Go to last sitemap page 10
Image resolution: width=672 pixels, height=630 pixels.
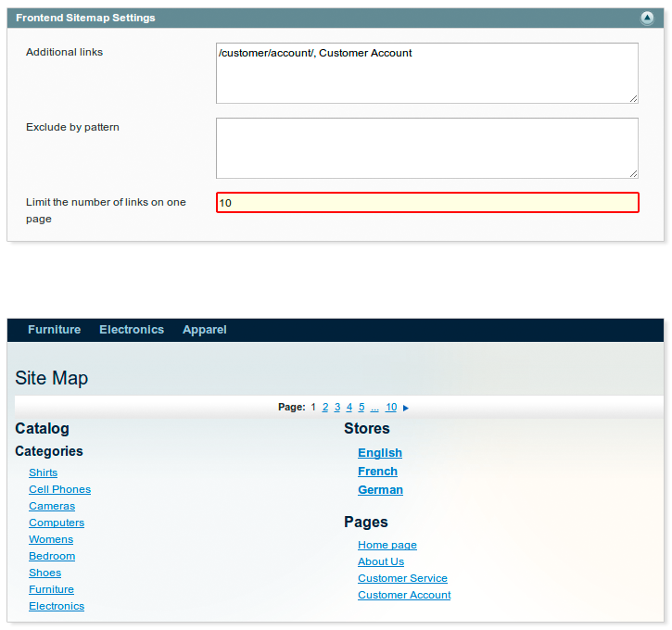[x=391, y=408]
